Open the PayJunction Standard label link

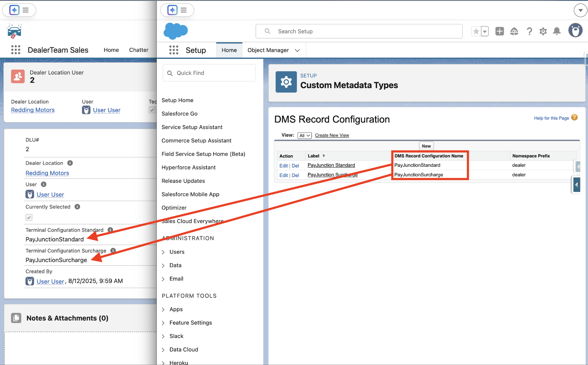click(x=331, y=165)
